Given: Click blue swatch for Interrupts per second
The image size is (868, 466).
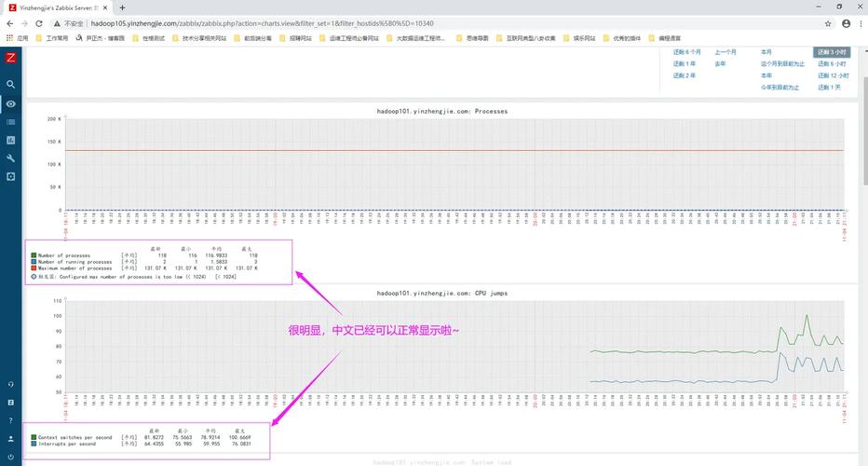Looking at the screenshot, I should 34,444.
